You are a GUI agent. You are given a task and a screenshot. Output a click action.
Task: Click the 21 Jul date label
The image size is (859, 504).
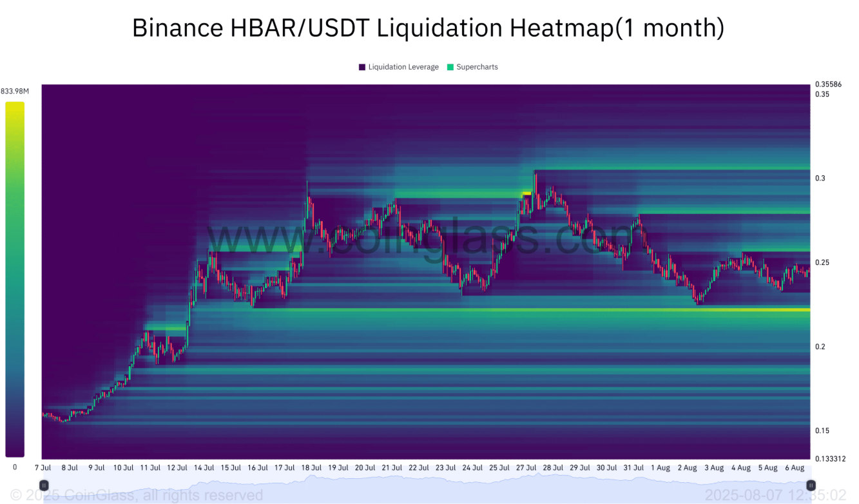392,468
